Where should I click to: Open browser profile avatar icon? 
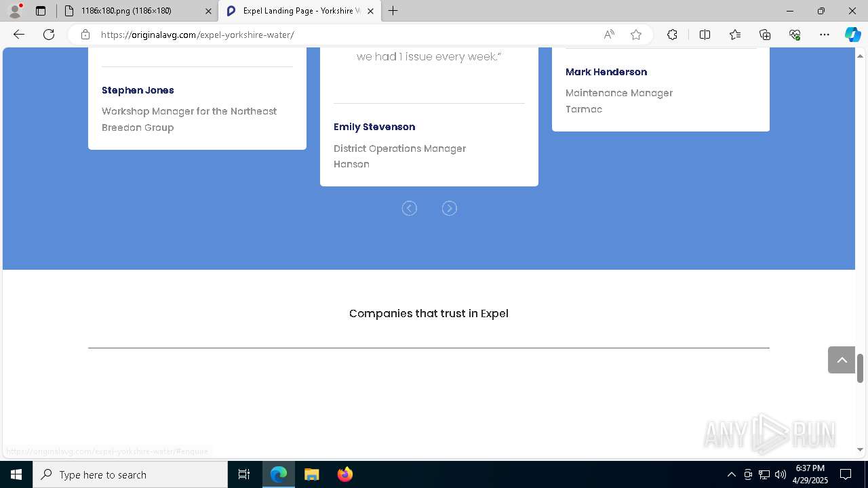(x=15, y=10)
